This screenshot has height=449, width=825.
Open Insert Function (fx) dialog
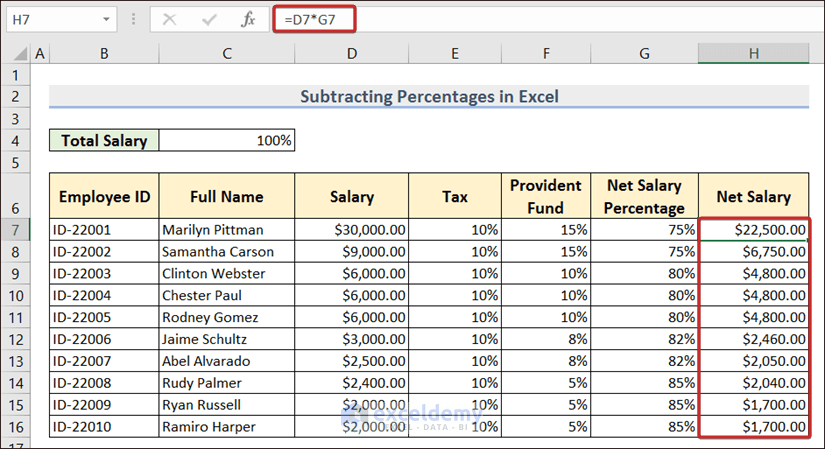tap(247, 19)
